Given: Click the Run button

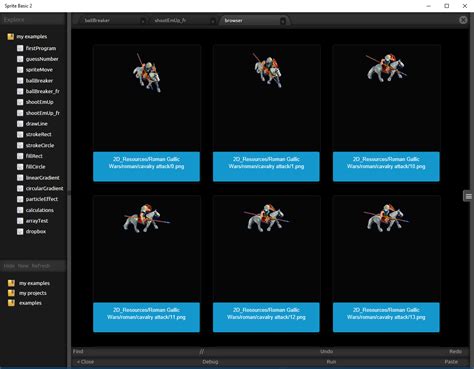Looking at the screenshot, I should pos(331,362).
